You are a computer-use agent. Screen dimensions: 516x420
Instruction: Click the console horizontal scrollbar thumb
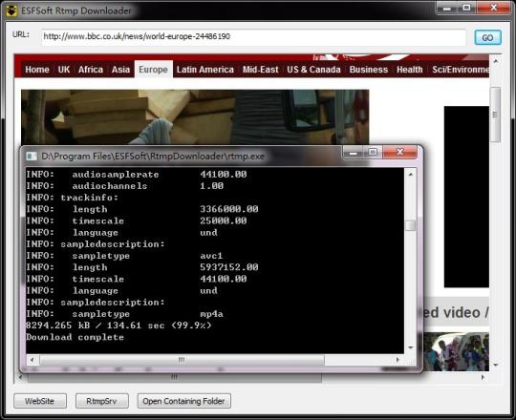pyautogui.click(x=182, y=360)
